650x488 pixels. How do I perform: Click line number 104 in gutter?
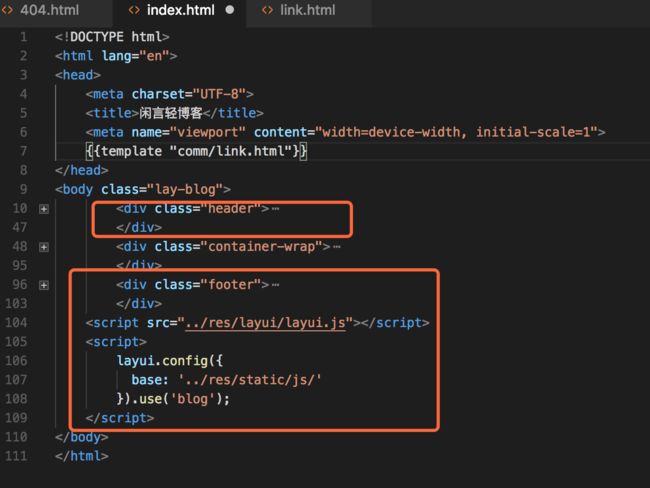pyautogui.click(x=16, y=323)
